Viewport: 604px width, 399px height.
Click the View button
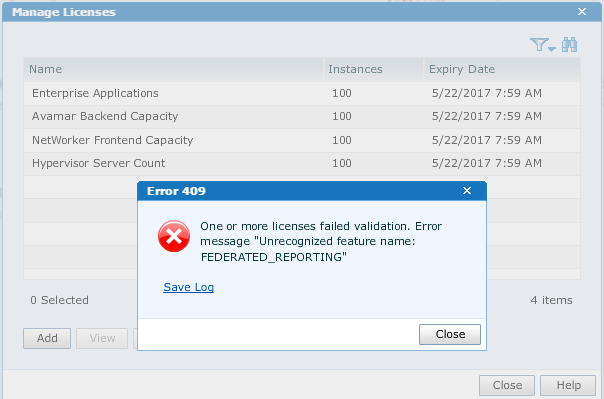click(x=102, y=338)
